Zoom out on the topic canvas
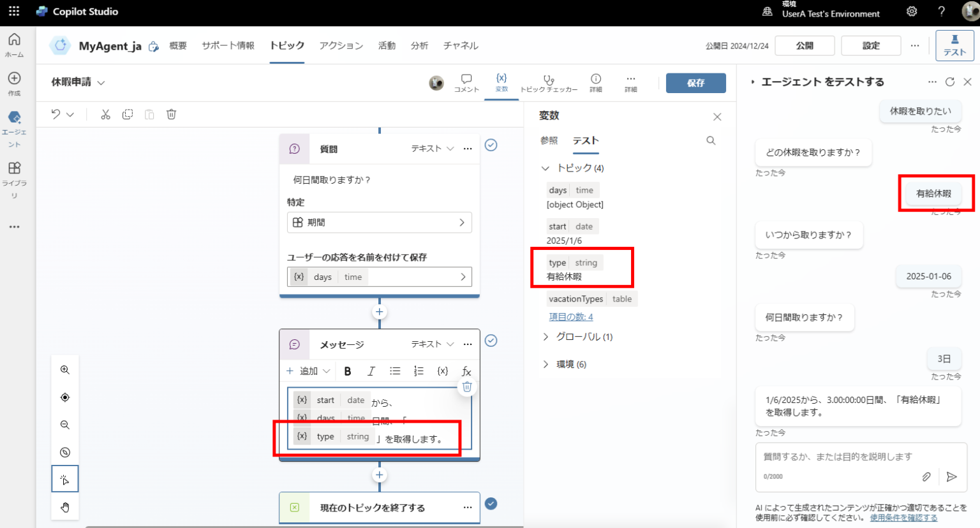Screen dimensions: 980x528 click(64, 425)
